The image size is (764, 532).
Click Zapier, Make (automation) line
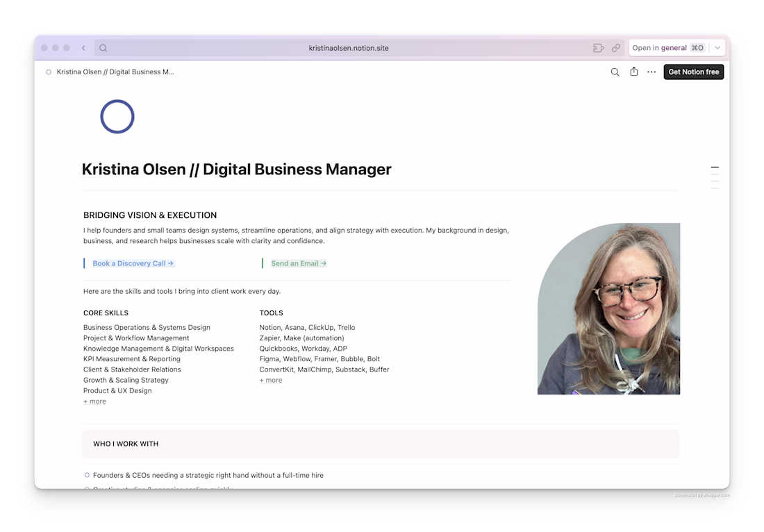(301, 338)
